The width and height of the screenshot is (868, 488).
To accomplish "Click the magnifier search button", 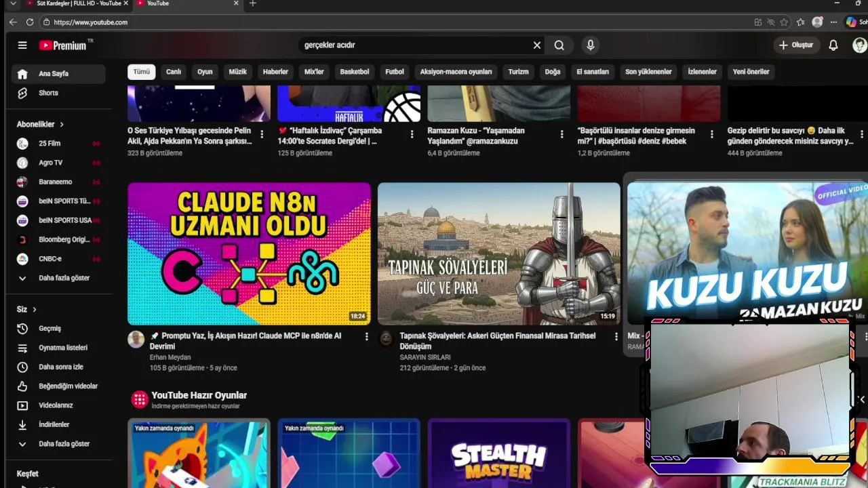I will coord(559,45).
